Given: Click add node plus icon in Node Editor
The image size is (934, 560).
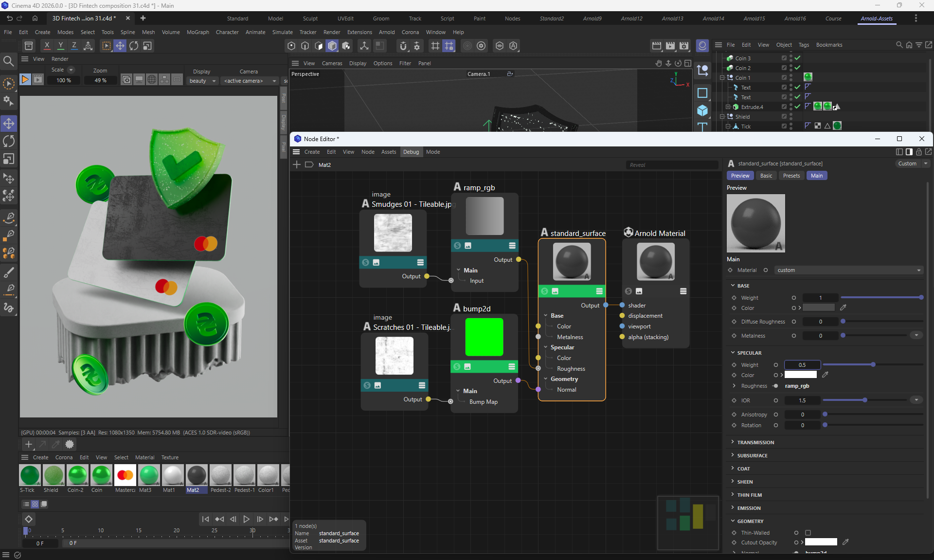Looking at the screenshot, I should (x=297, y=165).
